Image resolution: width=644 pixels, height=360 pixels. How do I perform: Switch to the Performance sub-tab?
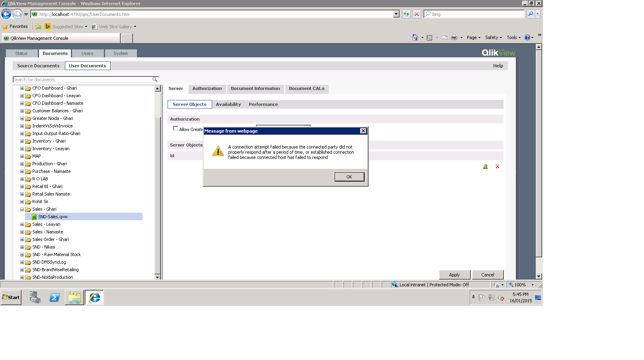pyautogui.click(x=263, y=104)
